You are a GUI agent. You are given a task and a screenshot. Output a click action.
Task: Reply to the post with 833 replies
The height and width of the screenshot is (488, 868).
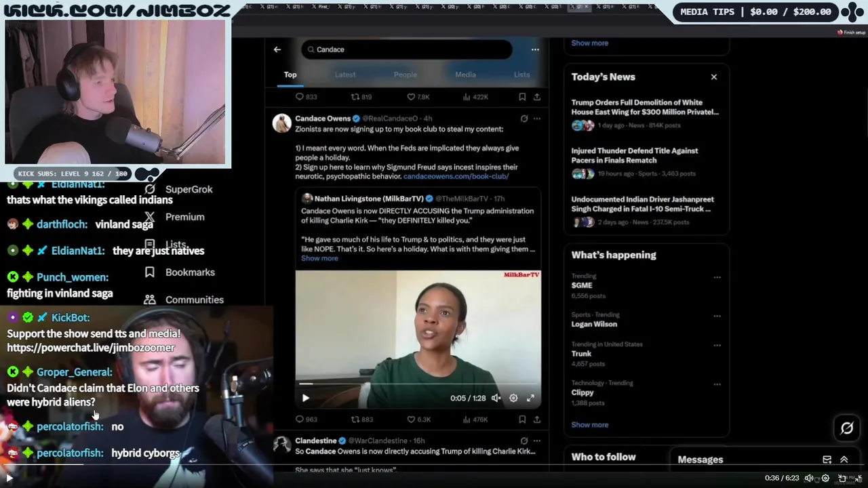[x=306, y=97]
